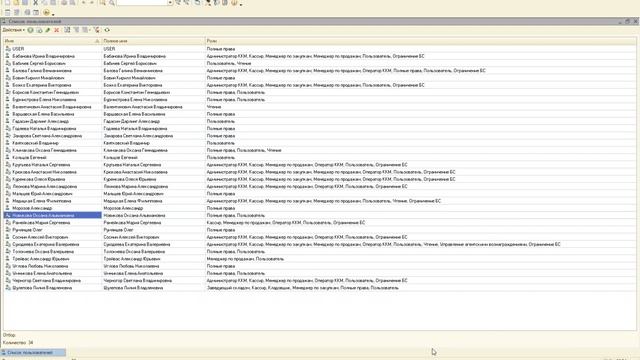Switch to Список пользователей window tab at bottom

pyautogui.click(x=33, y=352)
